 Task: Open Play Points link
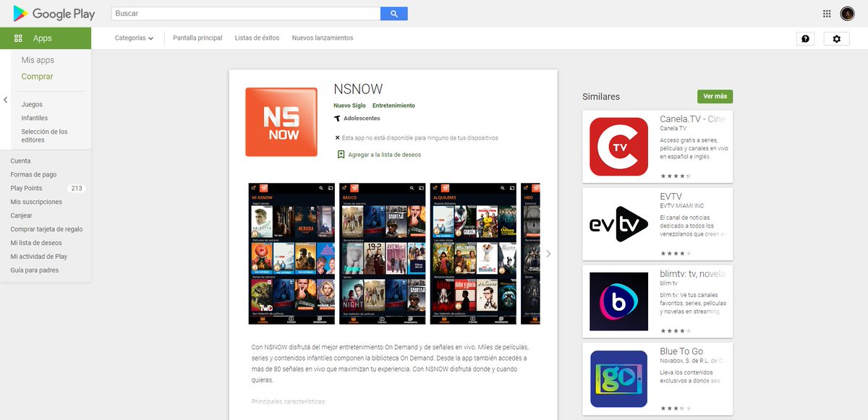click(26, 189)
